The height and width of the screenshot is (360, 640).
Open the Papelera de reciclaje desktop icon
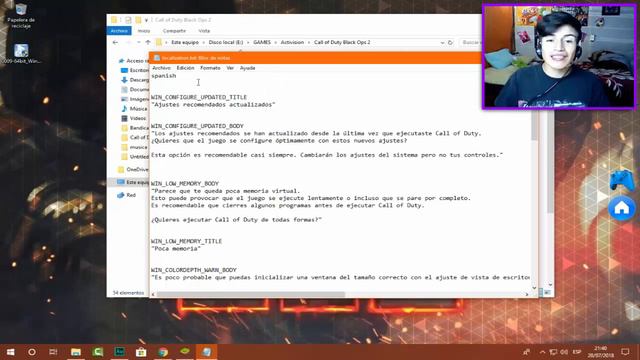point(21,16)
